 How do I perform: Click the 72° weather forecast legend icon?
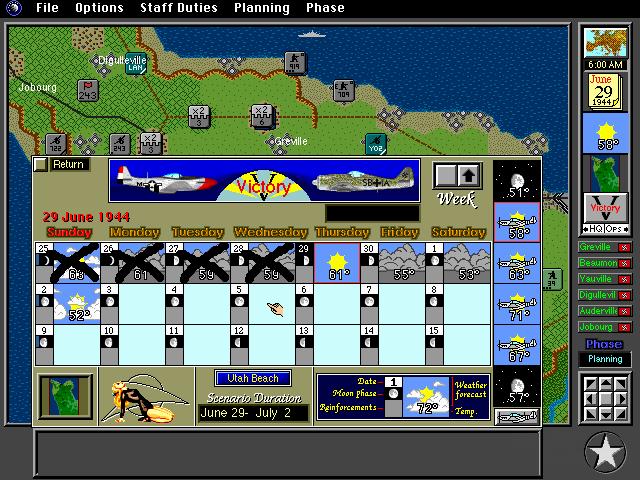pos(426,397)
